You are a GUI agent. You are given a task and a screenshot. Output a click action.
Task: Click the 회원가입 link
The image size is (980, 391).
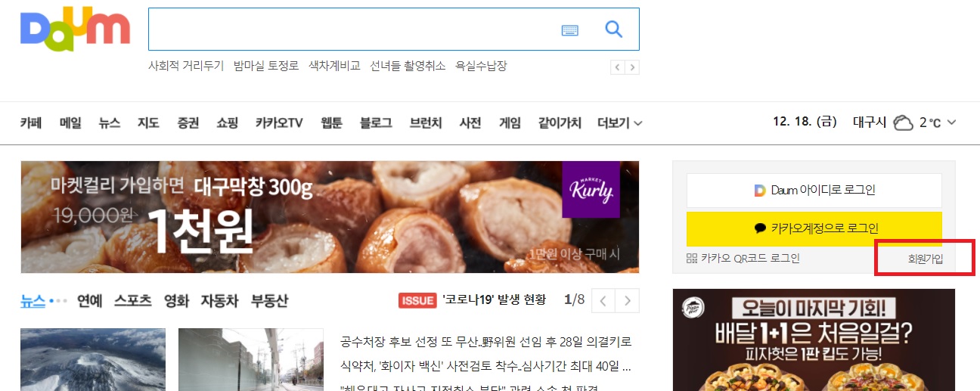coord(926,259)
